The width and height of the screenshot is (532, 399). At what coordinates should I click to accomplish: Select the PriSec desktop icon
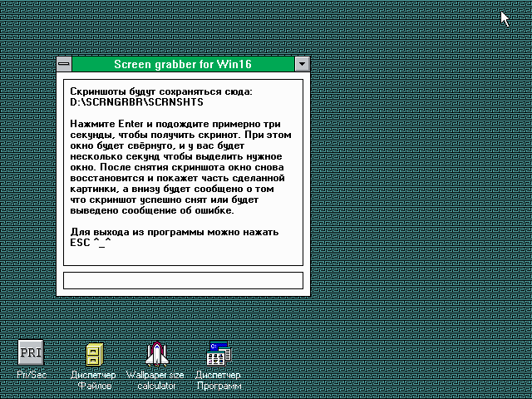pyautogui.click(x=31, y=352)
